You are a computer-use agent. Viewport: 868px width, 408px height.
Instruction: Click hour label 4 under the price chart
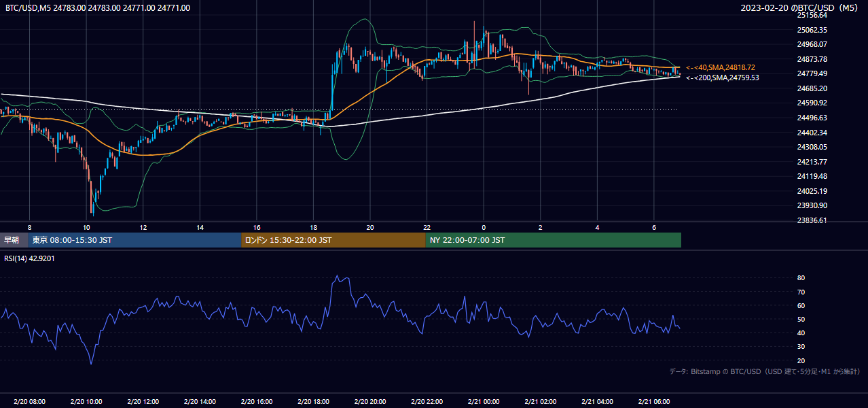point(597,227)
